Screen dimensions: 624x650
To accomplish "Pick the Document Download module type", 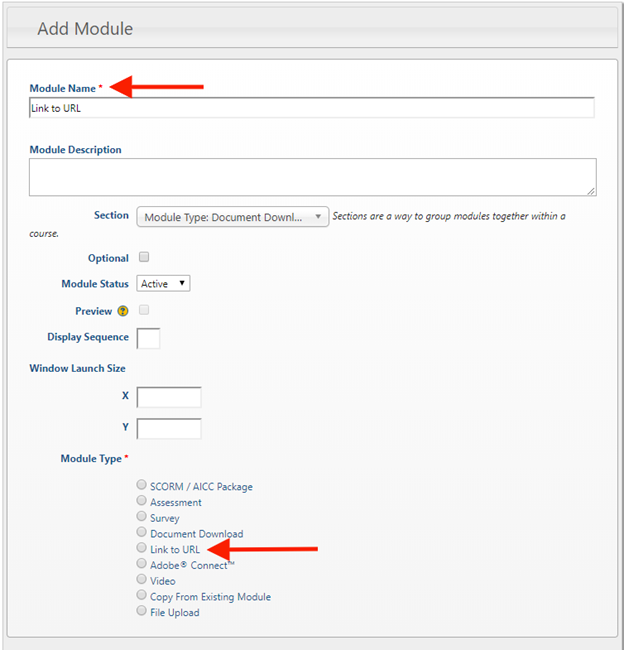I will [x=141, y=532].
